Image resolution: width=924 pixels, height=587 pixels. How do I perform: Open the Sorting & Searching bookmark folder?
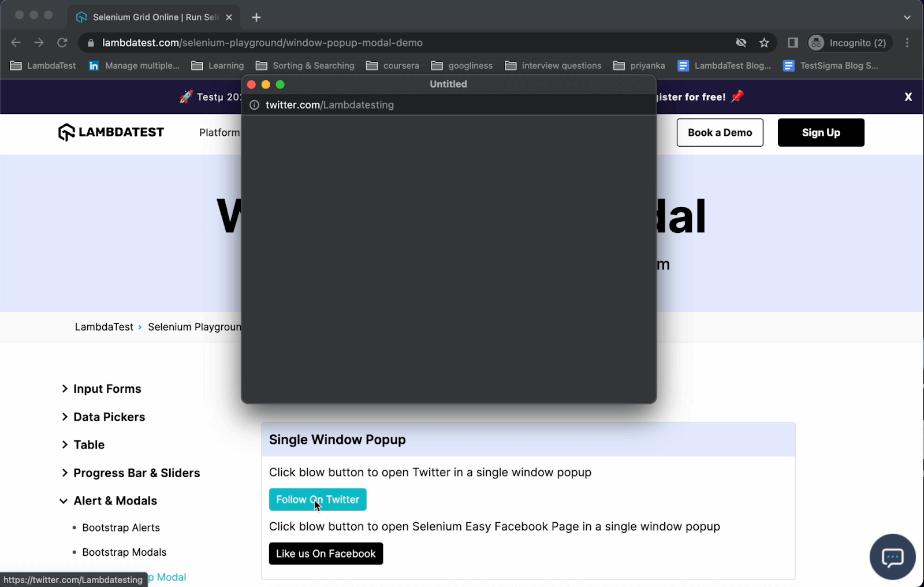pos(305,66)
